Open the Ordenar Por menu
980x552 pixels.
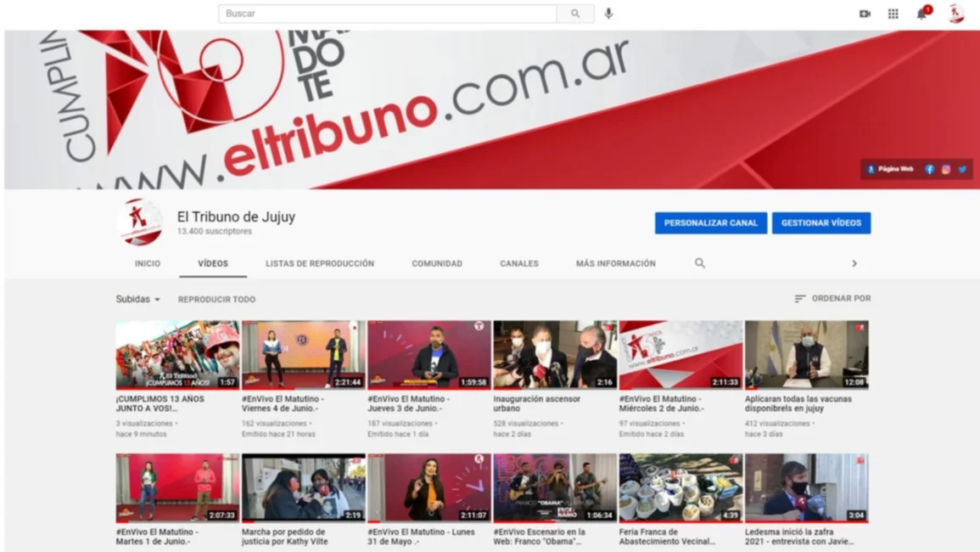point(832,299)
